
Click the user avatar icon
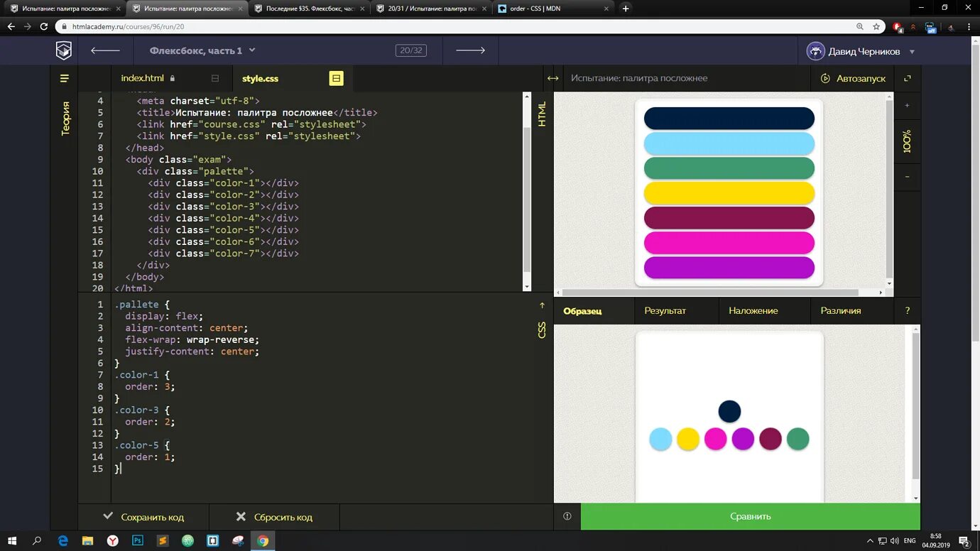pos(815,51)
